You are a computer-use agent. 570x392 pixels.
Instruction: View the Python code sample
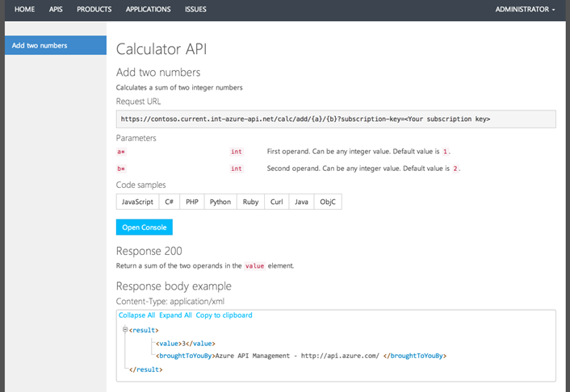tap(220, 202)
